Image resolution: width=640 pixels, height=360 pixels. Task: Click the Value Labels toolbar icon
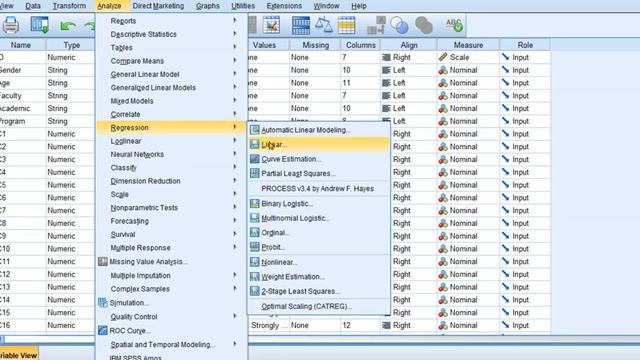(376, 25)
